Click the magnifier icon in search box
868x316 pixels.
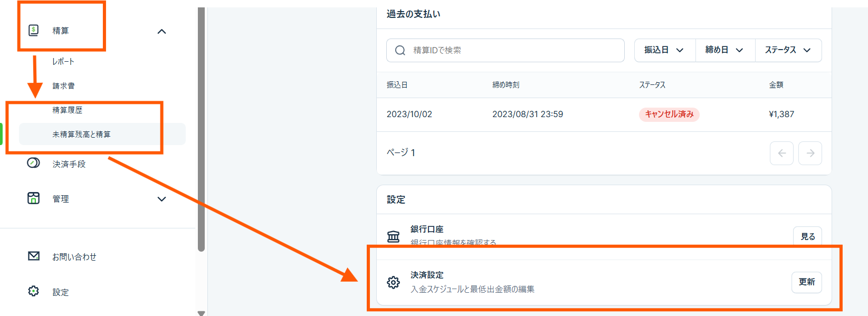400,50
